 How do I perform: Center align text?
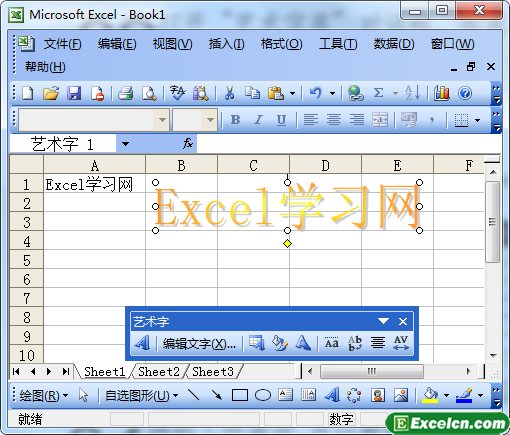coord(334,120)
